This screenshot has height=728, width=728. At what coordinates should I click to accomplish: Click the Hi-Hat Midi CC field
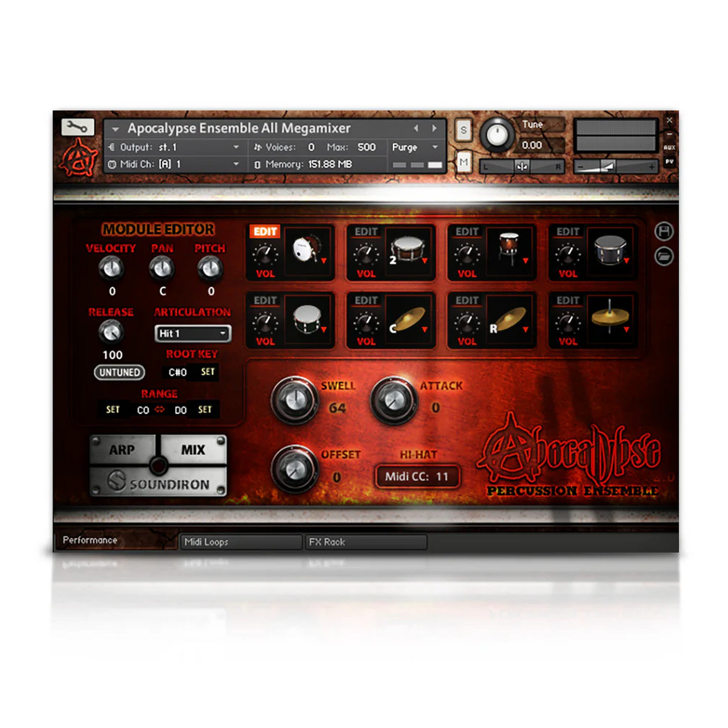(x=417, y=477)
